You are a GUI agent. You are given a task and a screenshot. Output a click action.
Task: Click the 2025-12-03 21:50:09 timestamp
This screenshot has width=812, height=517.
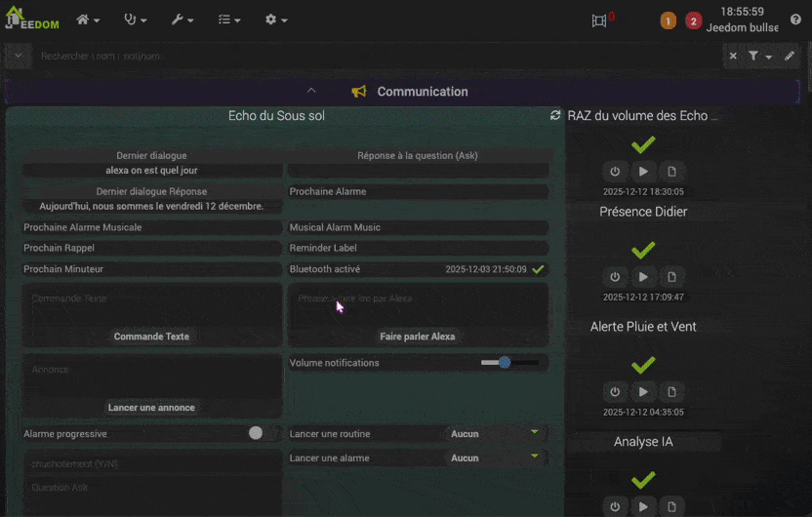[486, 269]
